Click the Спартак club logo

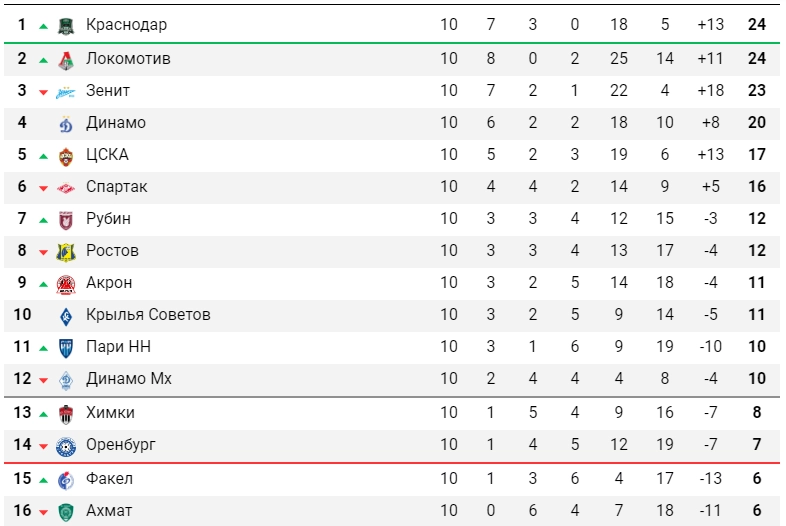click(x=66, y=187)
